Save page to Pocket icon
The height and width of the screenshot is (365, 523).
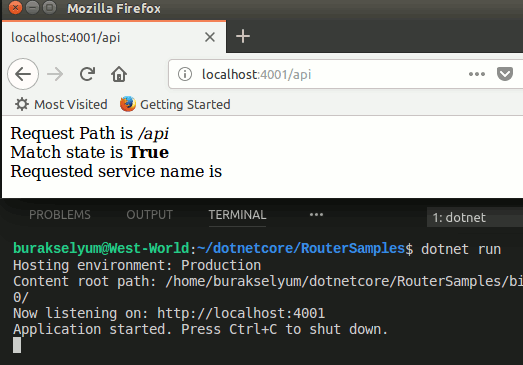505,74
